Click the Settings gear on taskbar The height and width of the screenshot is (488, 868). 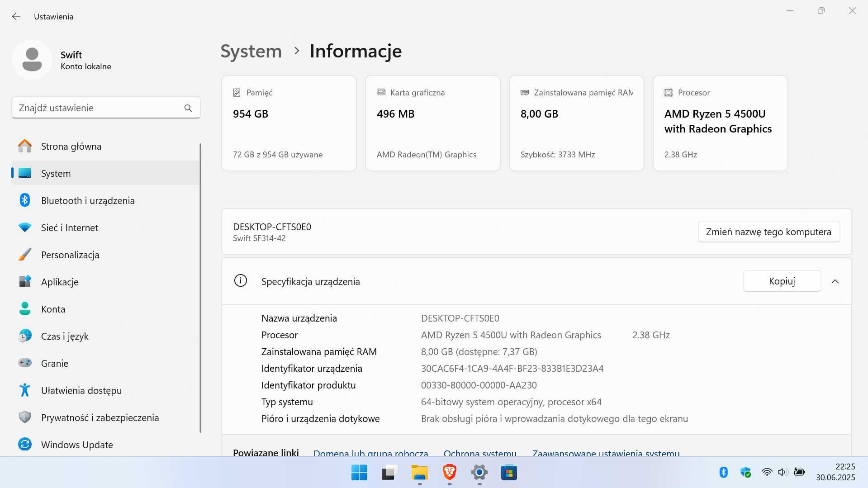click(x=479, y=473)
